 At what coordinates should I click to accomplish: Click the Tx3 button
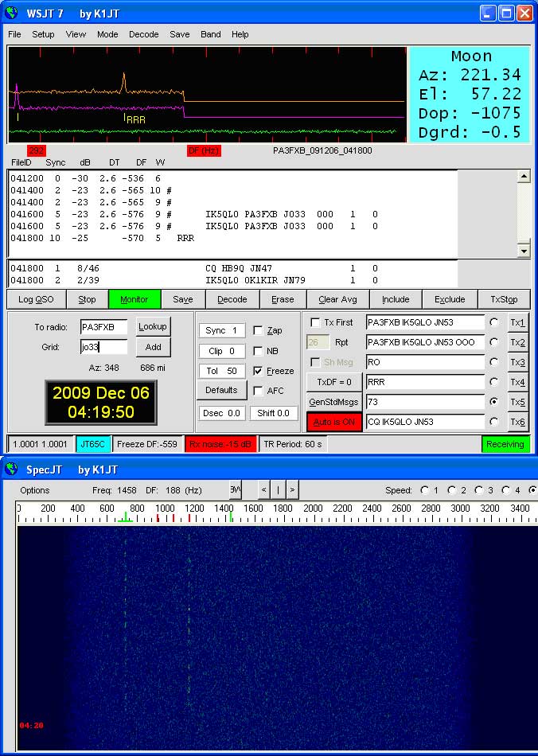point(518,362)
